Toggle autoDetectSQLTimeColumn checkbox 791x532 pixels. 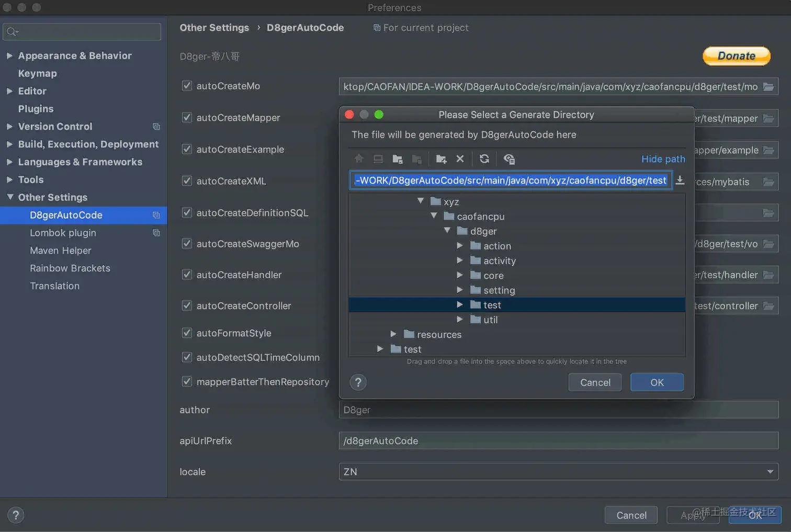187,357
